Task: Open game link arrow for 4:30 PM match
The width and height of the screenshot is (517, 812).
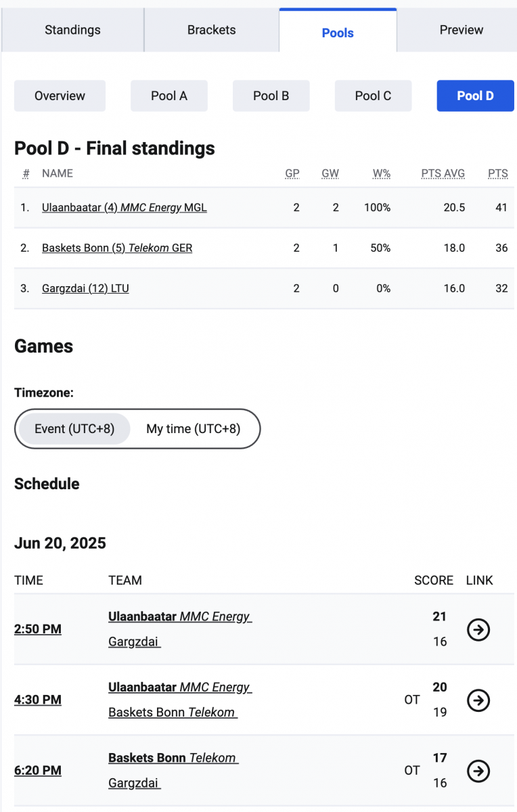Action: coord(478,700)
